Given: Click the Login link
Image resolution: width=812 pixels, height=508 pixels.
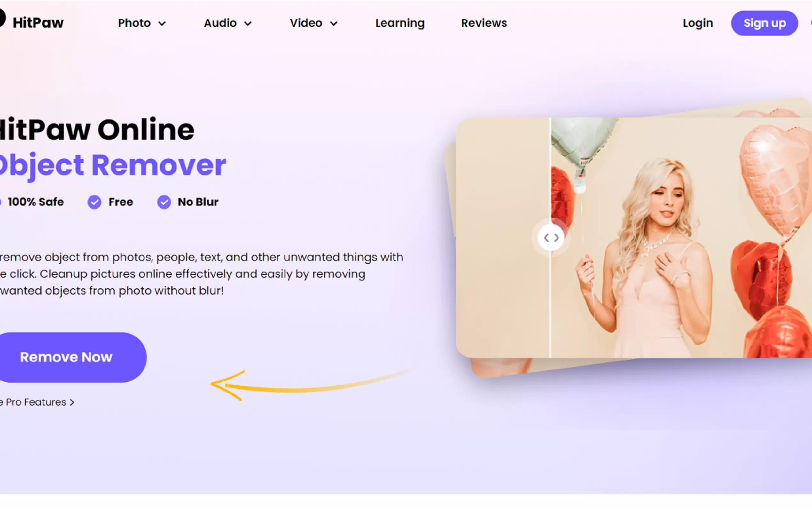Looking at the screenshot, I should pyautogui.click(x=698, y=23).
